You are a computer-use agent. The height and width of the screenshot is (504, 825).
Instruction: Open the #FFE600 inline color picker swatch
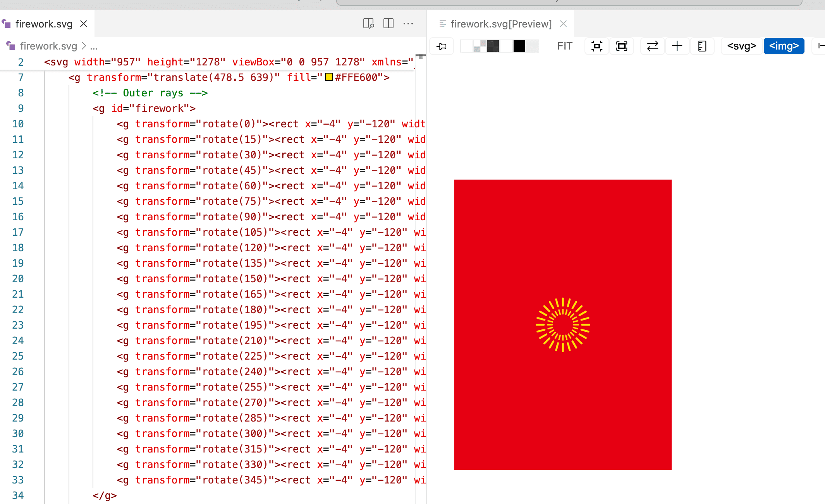coord(329,77)
